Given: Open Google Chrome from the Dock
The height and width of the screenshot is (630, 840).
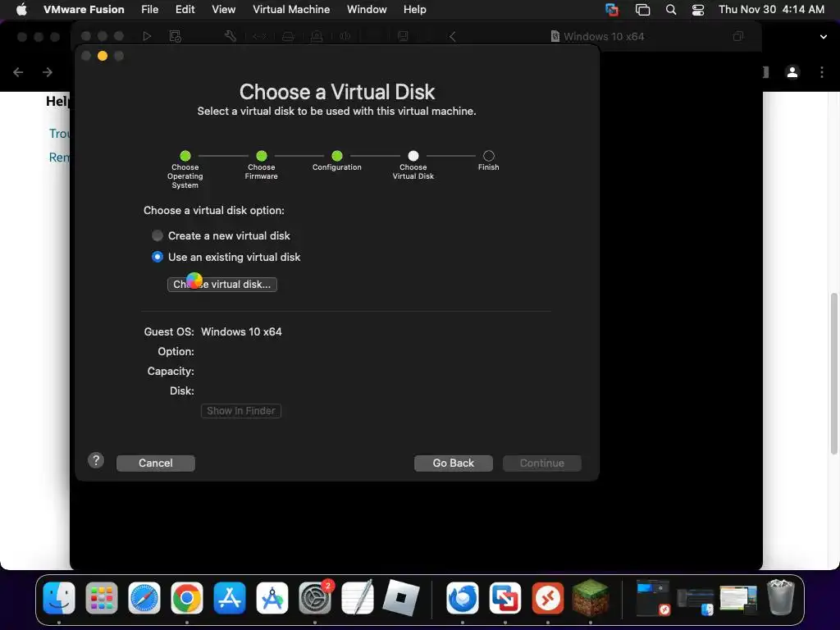Looking at the screenshot, I should [x=186, y=598].
